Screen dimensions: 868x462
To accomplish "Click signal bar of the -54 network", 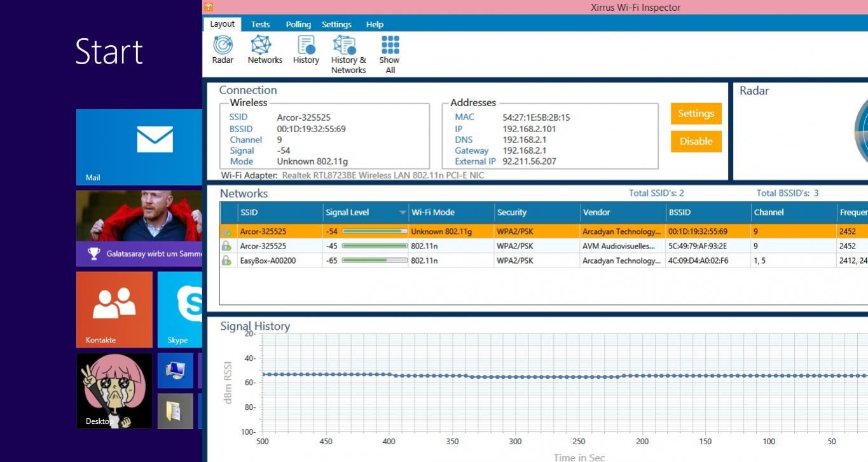I will 375,231.
